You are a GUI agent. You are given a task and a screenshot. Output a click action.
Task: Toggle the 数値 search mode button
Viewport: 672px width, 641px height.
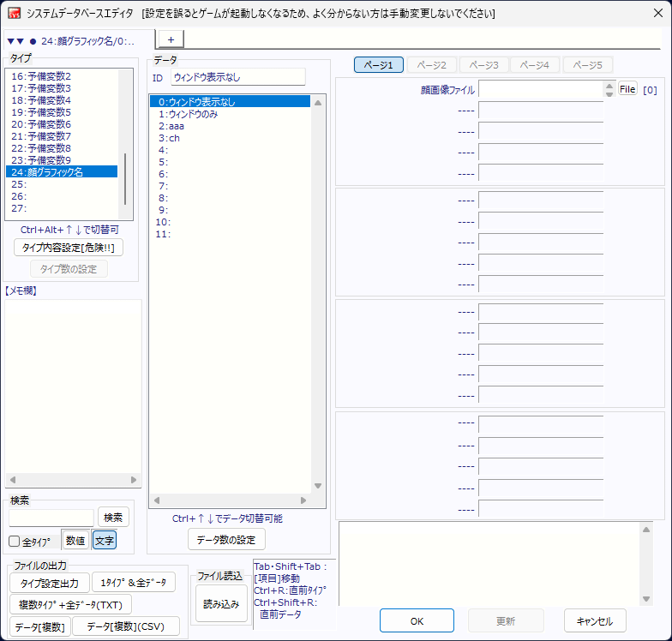pos(75,541)
